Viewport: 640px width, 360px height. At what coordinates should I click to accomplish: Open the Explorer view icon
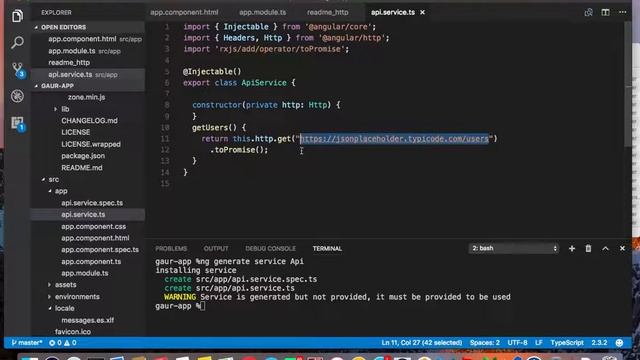[x=17, y=16]
